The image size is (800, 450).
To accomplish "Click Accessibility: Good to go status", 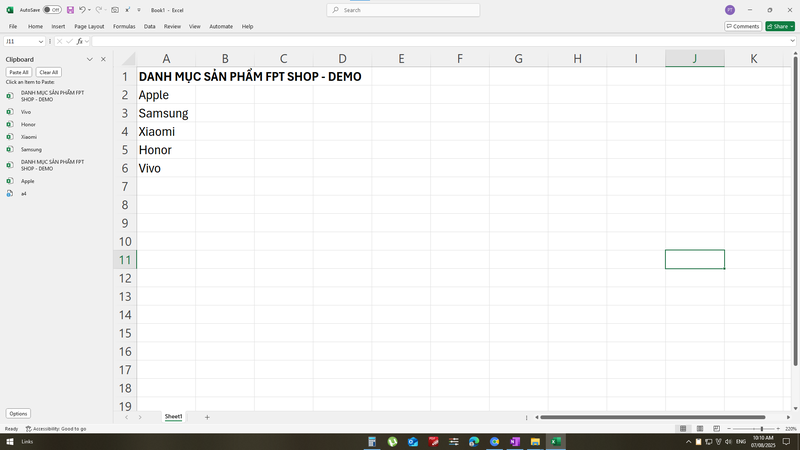I will point(56,429).
